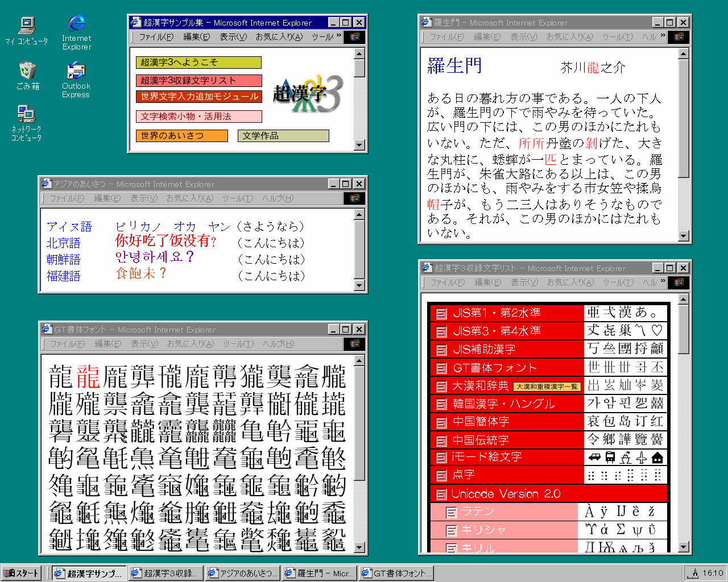This screenshot has height=582, width=728.
Task: Open 表示 menu in 超漢字サンプル集 window
Action: click(x=233, y=37)
